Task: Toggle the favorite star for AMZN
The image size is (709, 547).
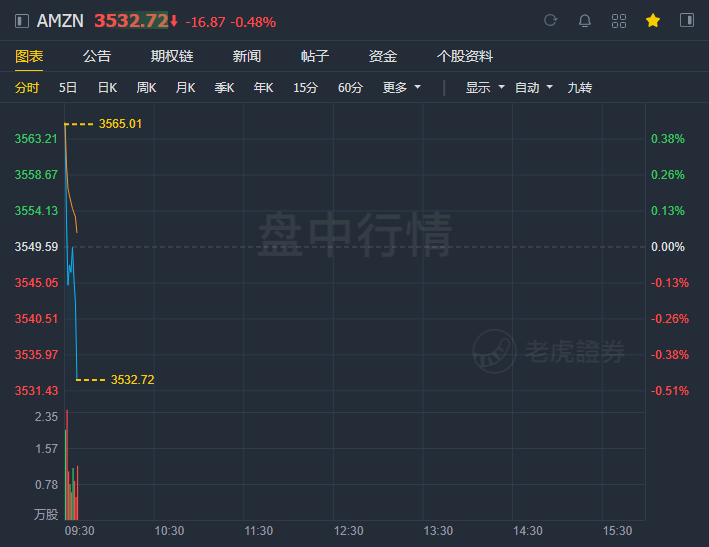Action: click(x=653, y=20)
